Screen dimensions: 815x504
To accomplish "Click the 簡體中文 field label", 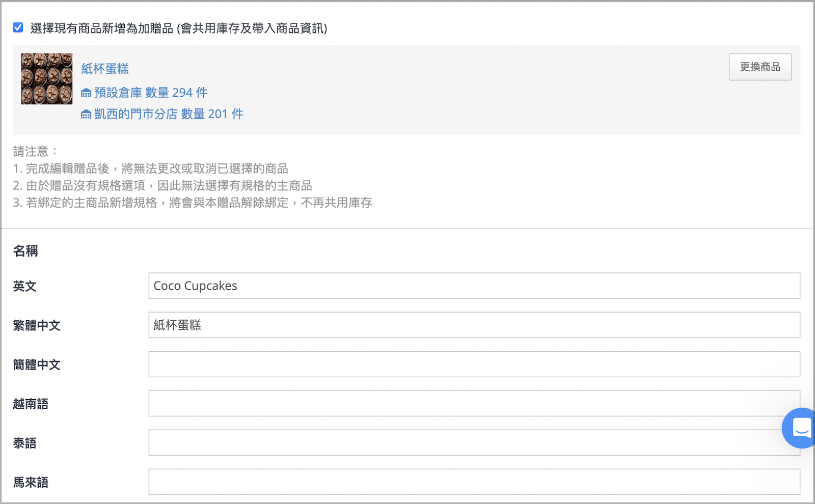I will [x=37, y=365].
